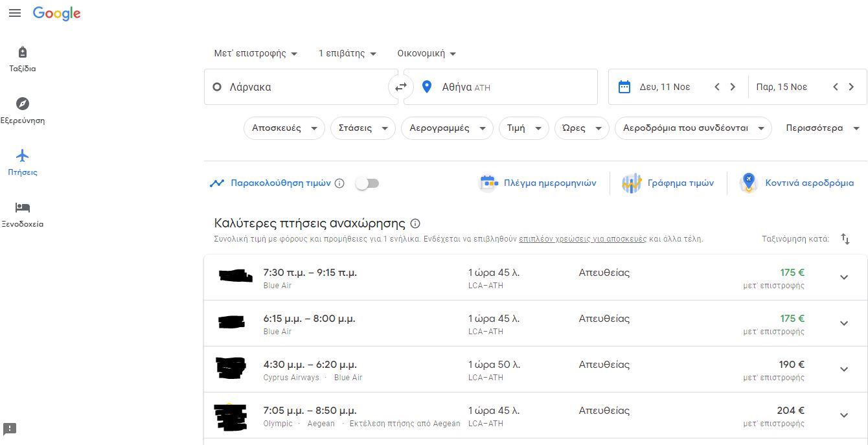Open the Πλέγμα ημερομηνιών date grid
This screenshot has width=868, height=445.
point(538,183)
